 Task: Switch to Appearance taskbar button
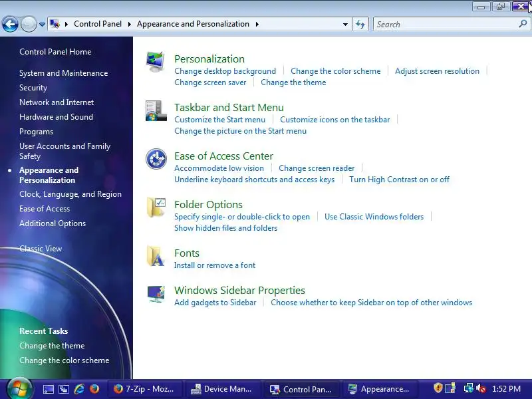point(379,389)
